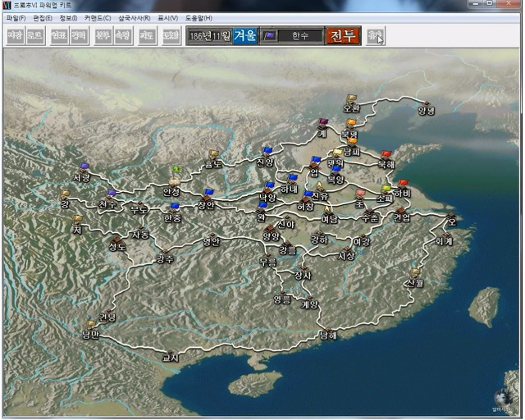Select the 복양 city marker
The image size is (525, 420).
click(336, 176)
